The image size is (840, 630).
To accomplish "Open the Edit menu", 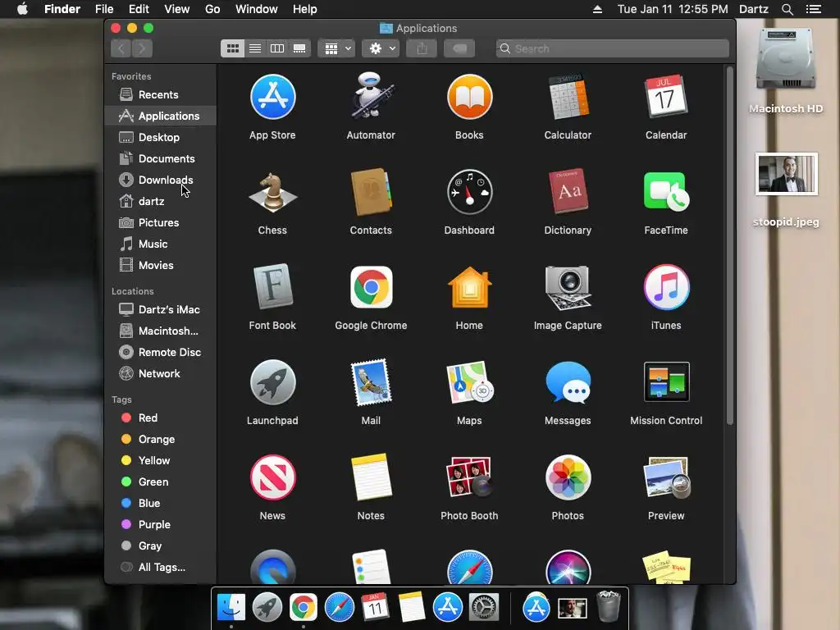I will click(x=139, y=9).
